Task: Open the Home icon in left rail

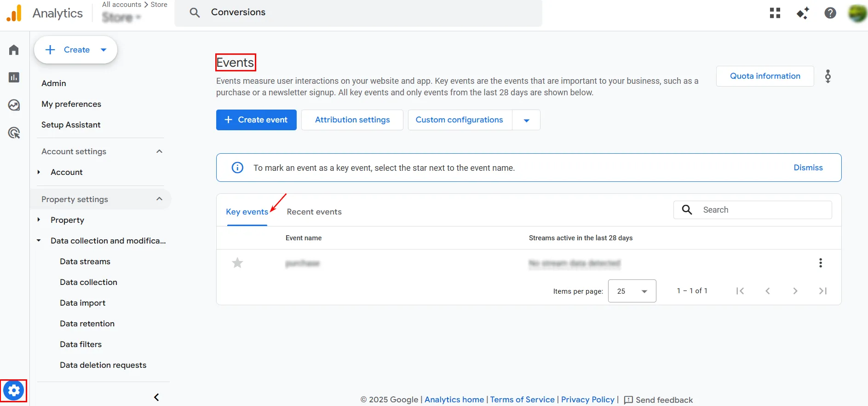Action: tap(14, 50)
